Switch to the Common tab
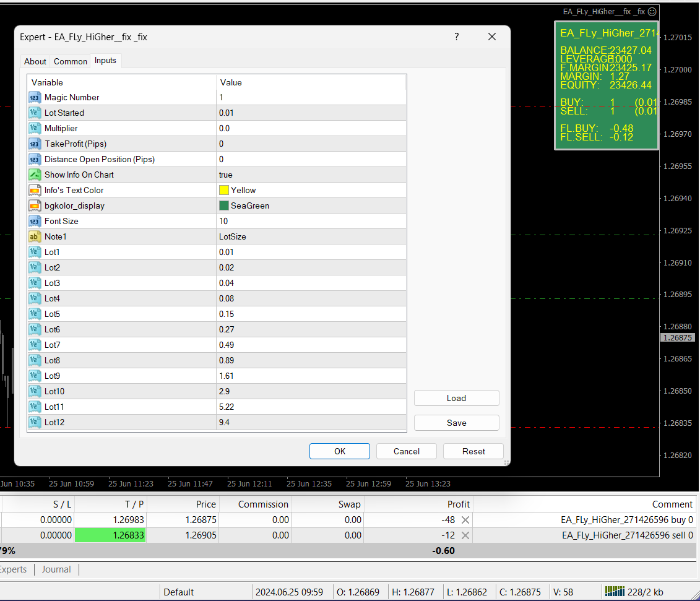 click(x=71, y=61)
